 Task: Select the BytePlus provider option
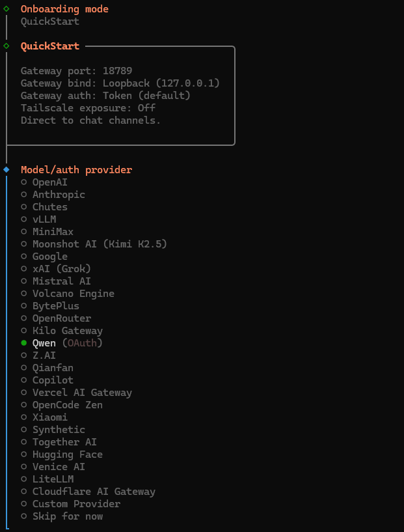coord(50,306)
